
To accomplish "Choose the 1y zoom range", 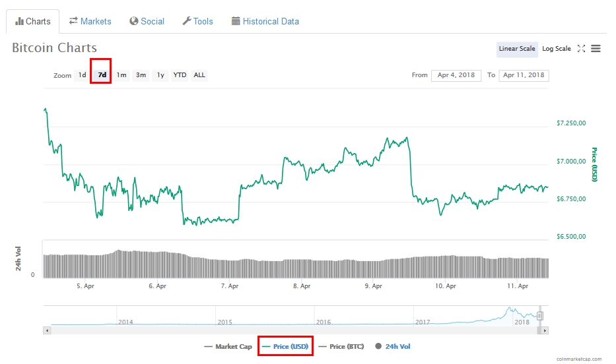I will pos(160,75).
